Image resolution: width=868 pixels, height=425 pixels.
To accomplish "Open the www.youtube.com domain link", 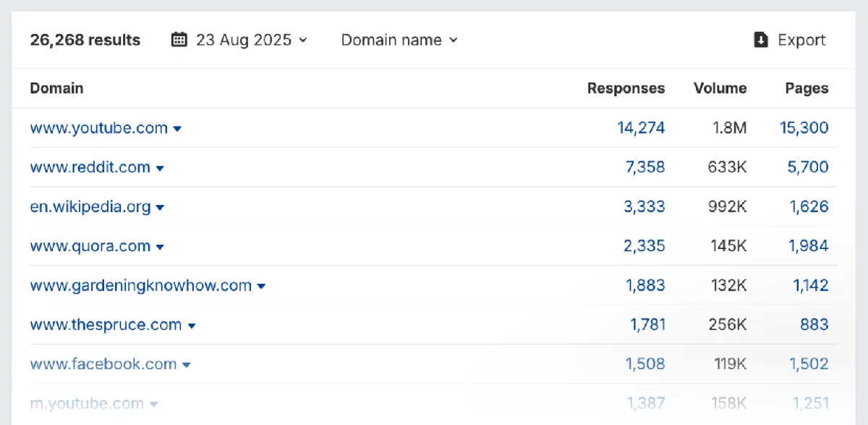I will click(x=99, y=128).
